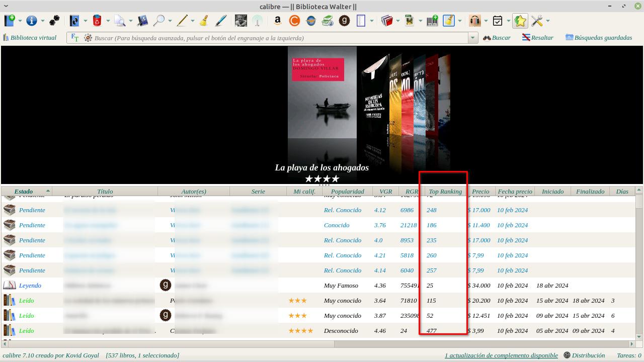644x362 pixels.
Task: Expand the red books icon dropdown arrow
Action: (397, 21)
